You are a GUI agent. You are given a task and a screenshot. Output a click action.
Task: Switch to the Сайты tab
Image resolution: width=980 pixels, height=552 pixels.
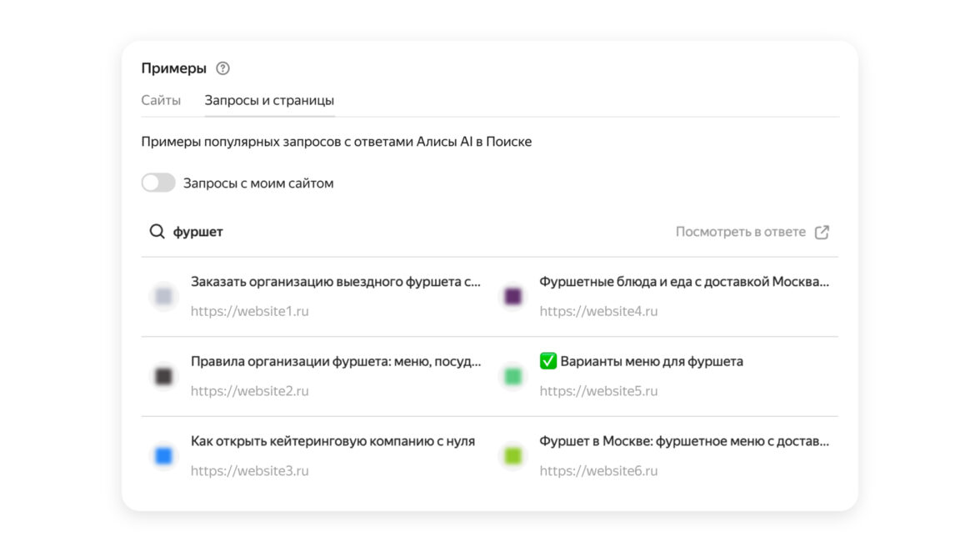pyautogui.click(x=161, y=100)
